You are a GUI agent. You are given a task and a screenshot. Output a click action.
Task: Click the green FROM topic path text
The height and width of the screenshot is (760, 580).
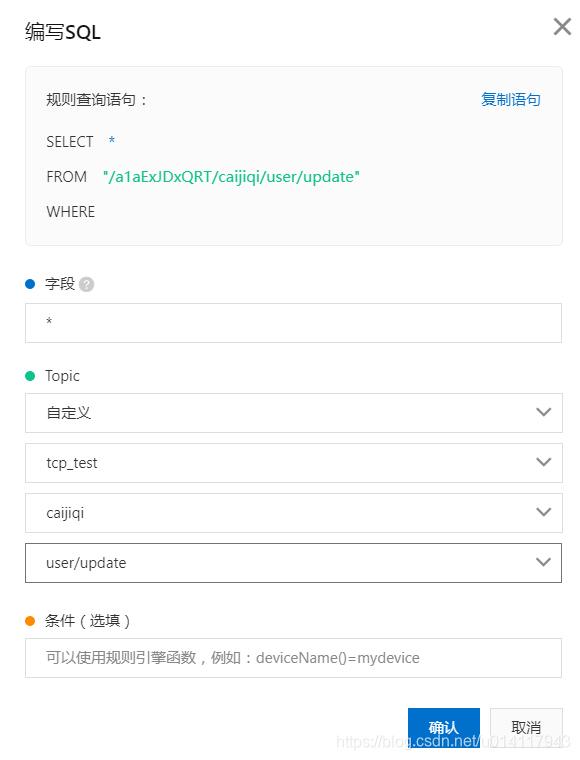pos(231,177)
